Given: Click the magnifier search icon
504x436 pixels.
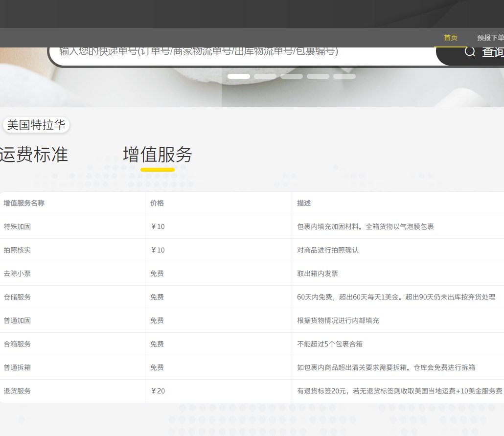Looking at the screenshot, I should 470,51.
